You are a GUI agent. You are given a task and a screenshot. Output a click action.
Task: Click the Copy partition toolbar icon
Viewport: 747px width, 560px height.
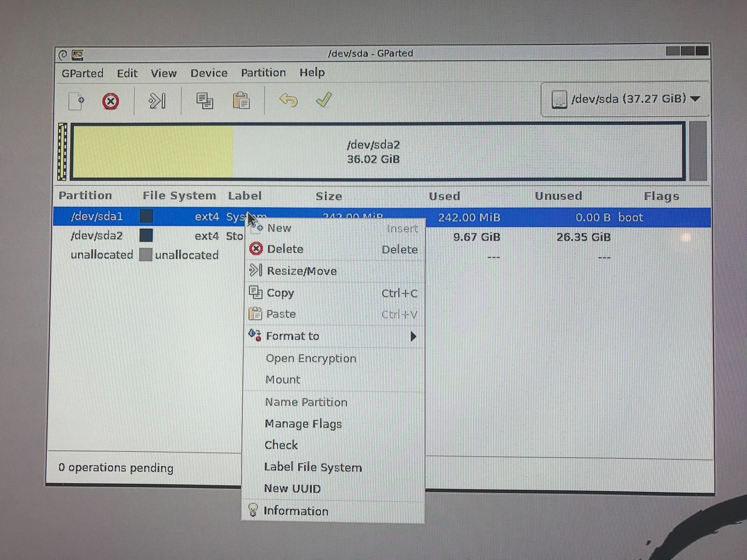coord(204,101)
